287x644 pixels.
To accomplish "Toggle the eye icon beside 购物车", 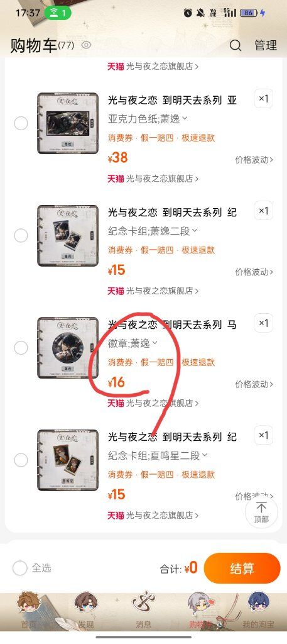I will (86, 45).
